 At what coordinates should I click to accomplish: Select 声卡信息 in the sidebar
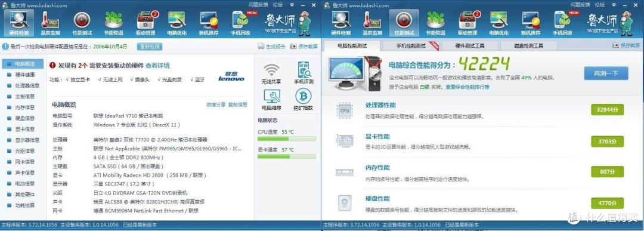pos(23,173)
